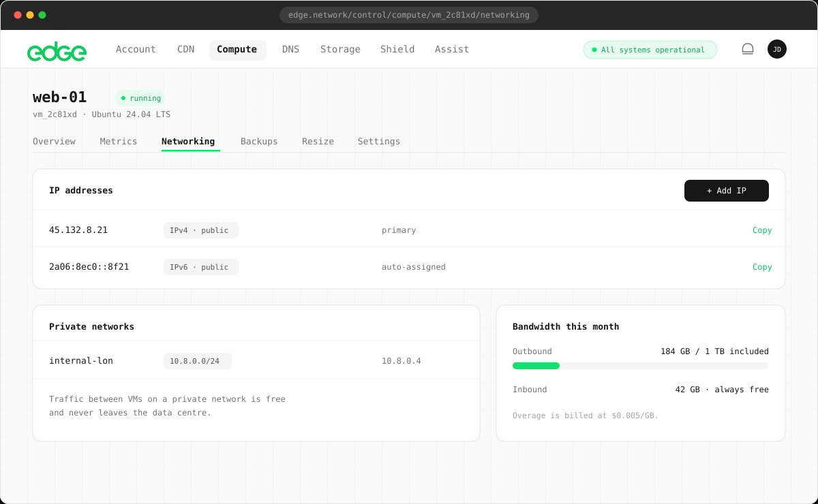Select the Networking tab
The image size is (818, 504).
point(188,142)
